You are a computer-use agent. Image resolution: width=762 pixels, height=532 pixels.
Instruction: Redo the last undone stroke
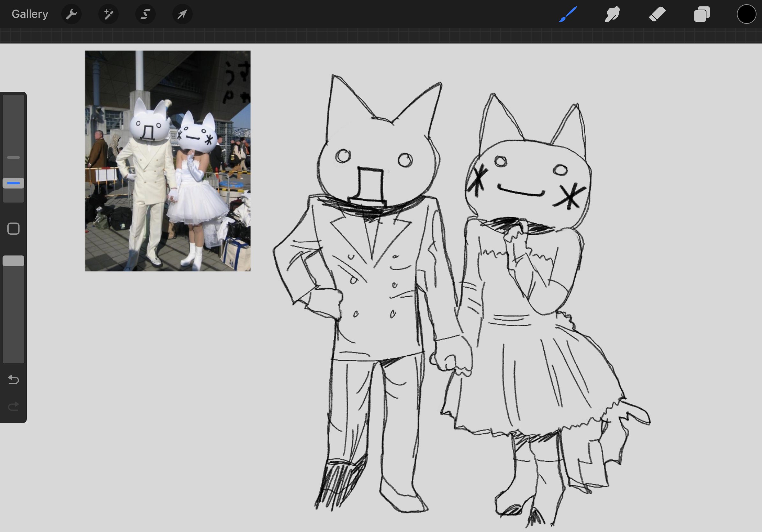13,406
